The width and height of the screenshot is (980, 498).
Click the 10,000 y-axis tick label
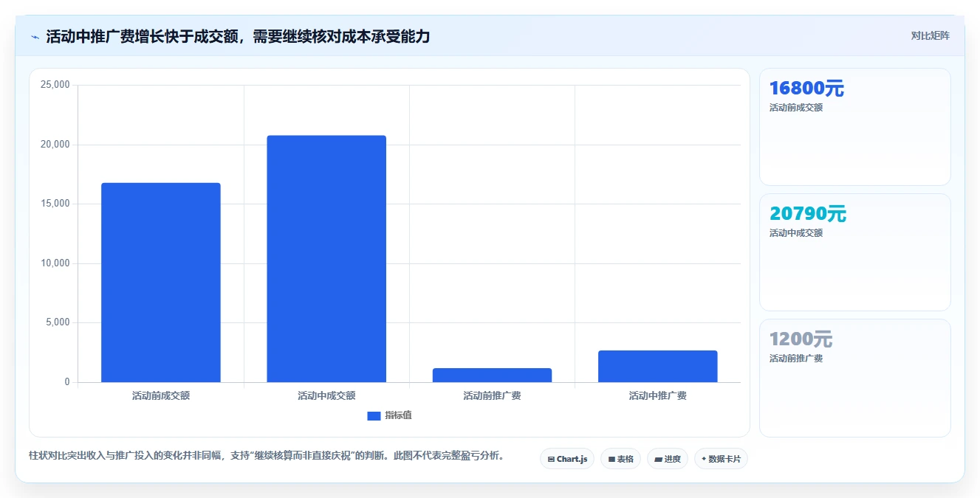point(55,263)
